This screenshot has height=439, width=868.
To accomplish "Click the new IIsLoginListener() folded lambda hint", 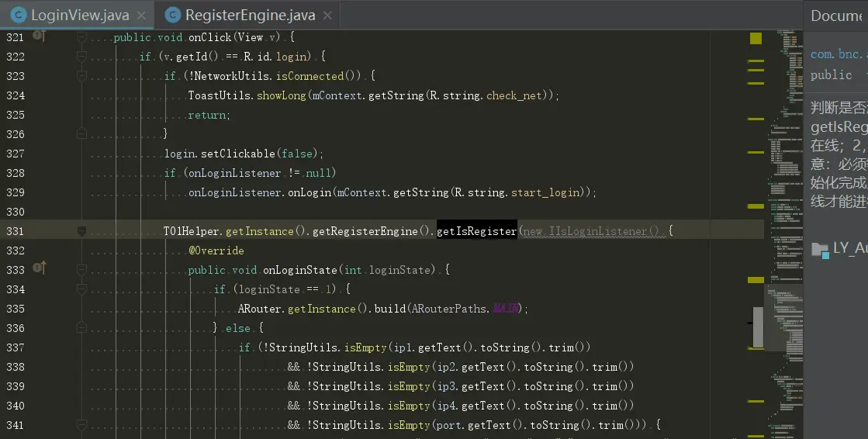I will coord(592,231).
